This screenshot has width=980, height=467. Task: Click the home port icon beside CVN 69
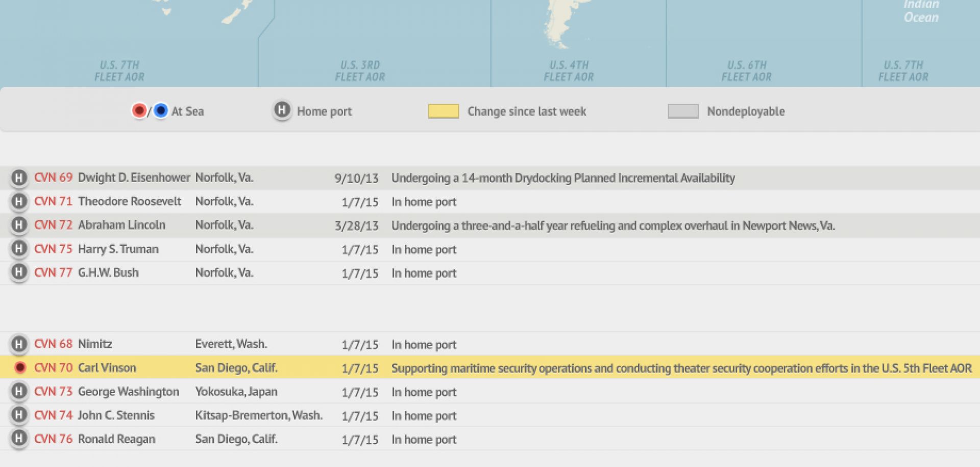click(19, 178)
